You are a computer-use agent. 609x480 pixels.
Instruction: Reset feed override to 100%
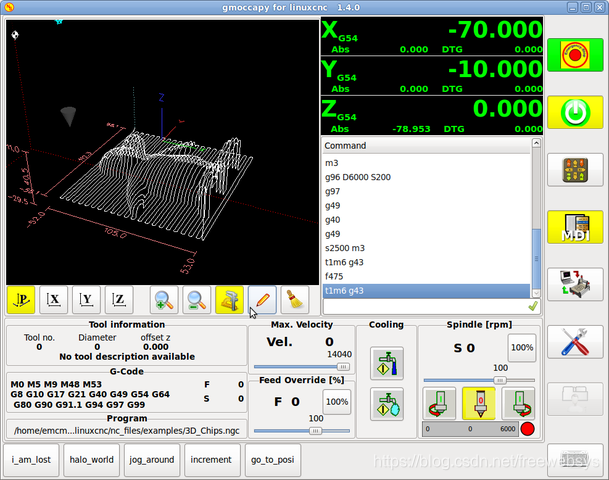click(x=337, y=402)
